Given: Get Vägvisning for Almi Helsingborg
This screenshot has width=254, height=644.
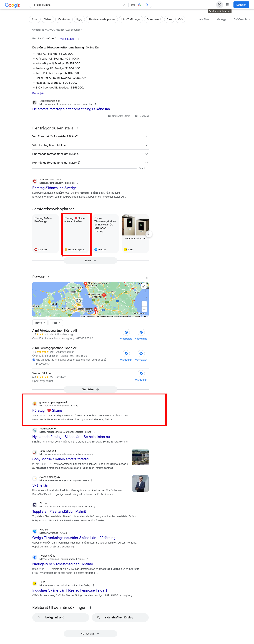Looking at the screenshot, I should pos(141,332).
